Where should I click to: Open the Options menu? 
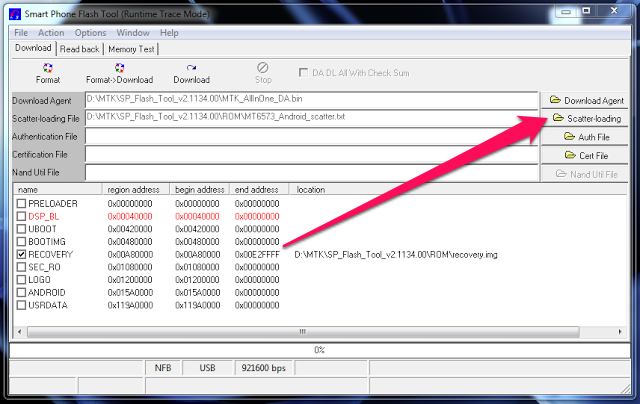coord(90,33)
